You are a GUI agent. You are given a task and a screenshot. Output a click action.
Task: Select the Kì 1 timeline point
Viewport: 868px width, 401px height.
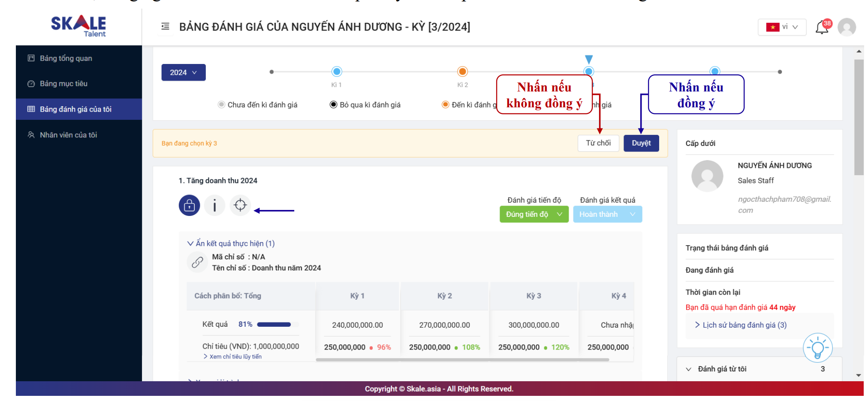pyautogui.click(x=337, y=72)
